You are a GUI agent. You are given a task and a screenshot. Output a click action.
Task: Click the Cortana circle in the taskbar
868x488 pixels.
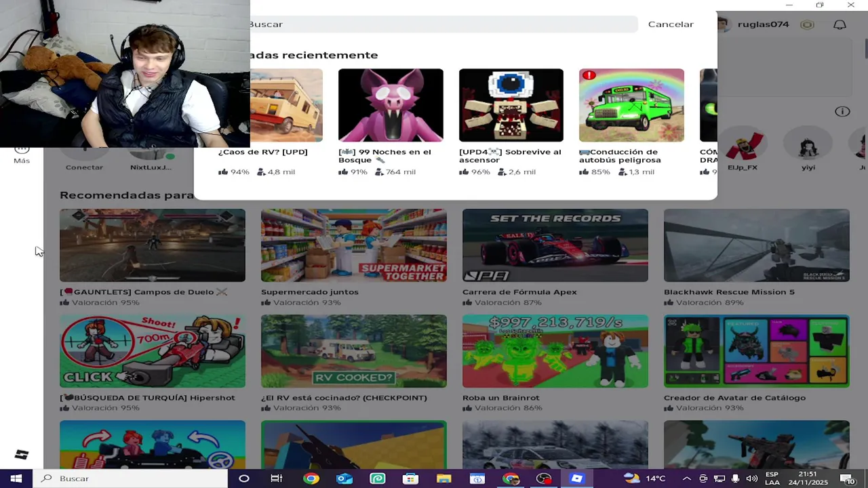pyautogui.click(x=244, y=479)
